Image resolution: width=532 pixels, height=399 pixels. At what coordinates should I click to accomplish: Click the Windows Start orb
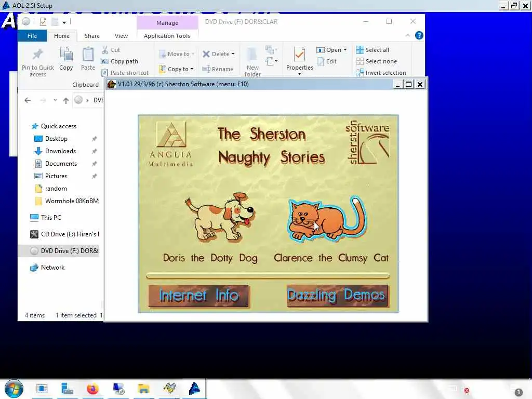(x=14, y=389)
